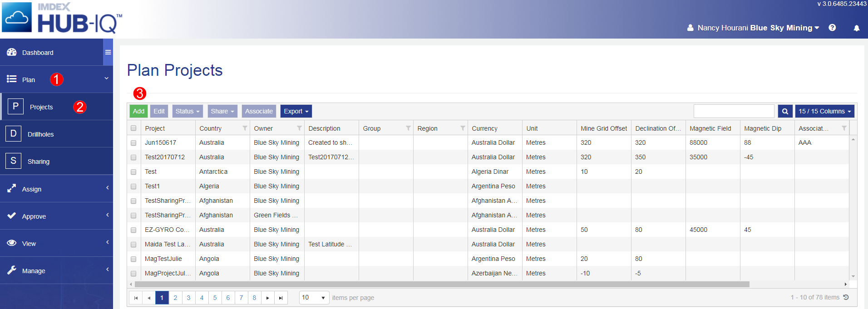Click the refresh icon beside item count
868x309 pixels.
point(846,297)
